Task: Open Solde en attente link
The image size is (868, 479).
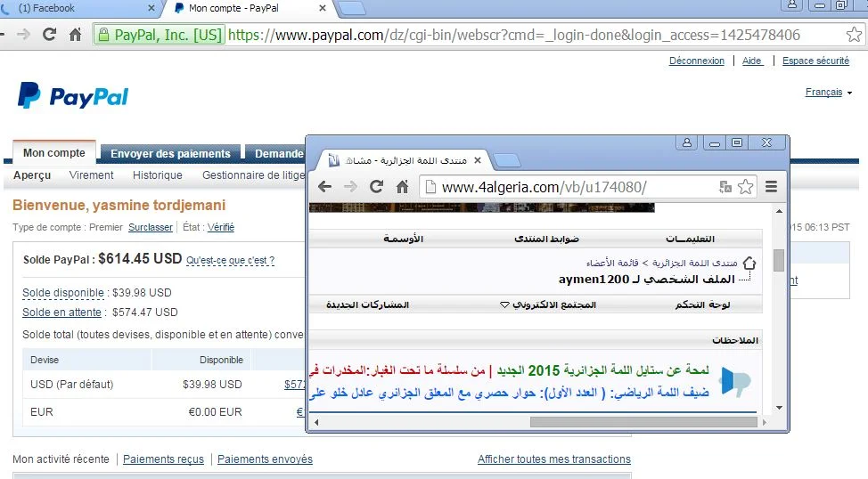Action: 61,312
